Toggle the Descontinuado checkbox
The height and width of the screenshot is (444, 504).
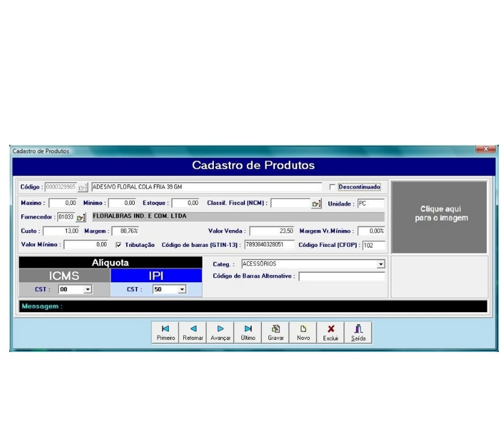click(333, 187)
